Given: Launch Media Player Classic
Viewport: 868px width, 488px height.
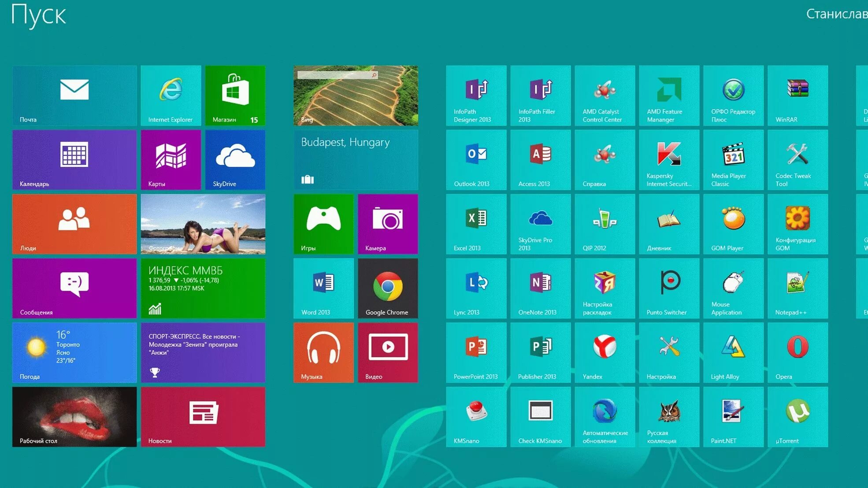Looking at the screenshot, I should [x=734, y=160].
